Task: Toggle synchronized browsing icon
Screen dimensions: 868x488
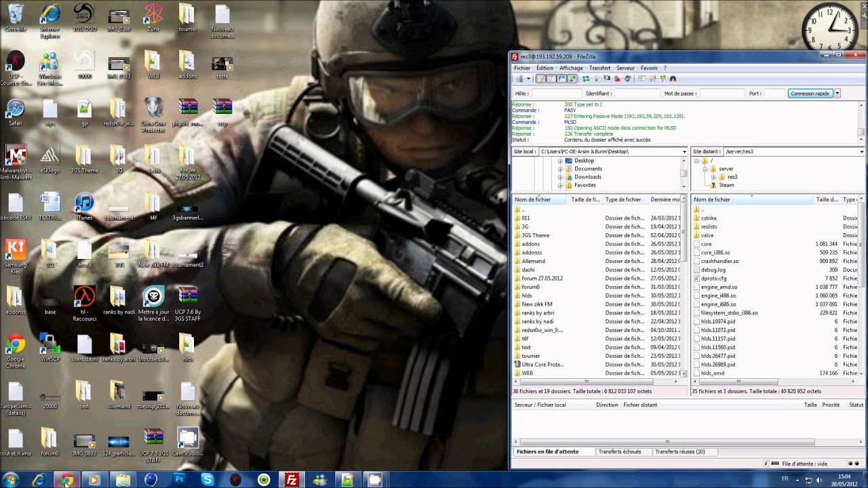Action: click(663, 79)
